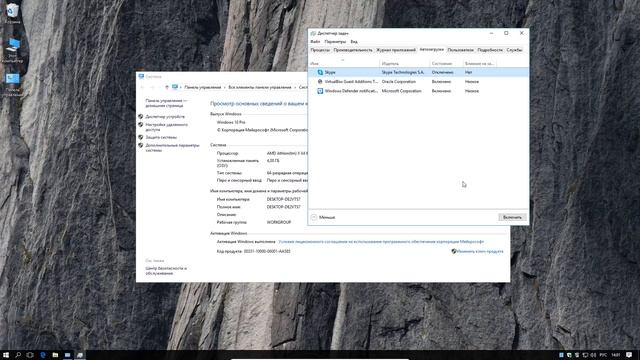Open the Microsoft license terms link
Viewport: 640px width, 360px height.
[x=381, y=242]
